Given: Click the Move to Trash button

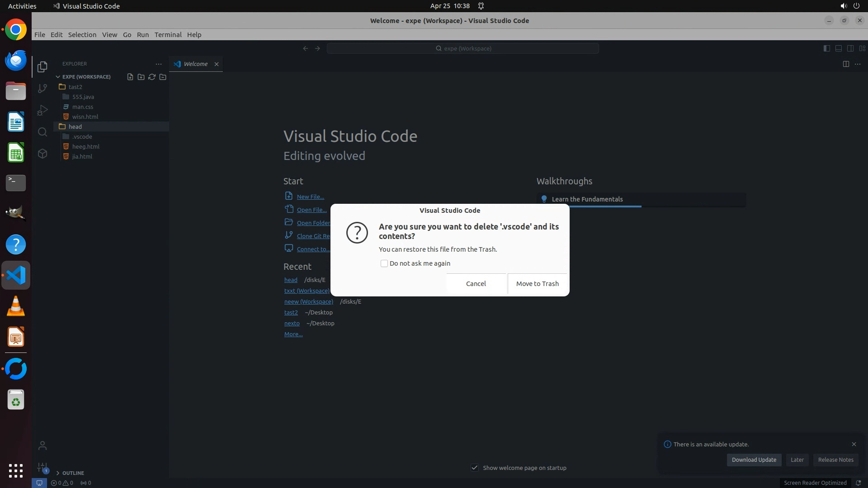Looking at the screenshot, I should point(537,284).
